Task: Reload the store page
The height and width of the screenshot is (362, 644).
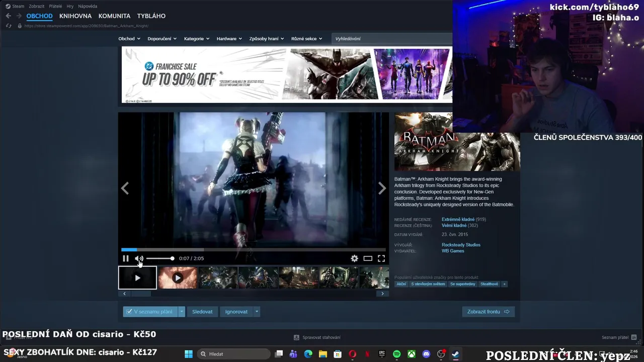Action: tap(9, 26)
